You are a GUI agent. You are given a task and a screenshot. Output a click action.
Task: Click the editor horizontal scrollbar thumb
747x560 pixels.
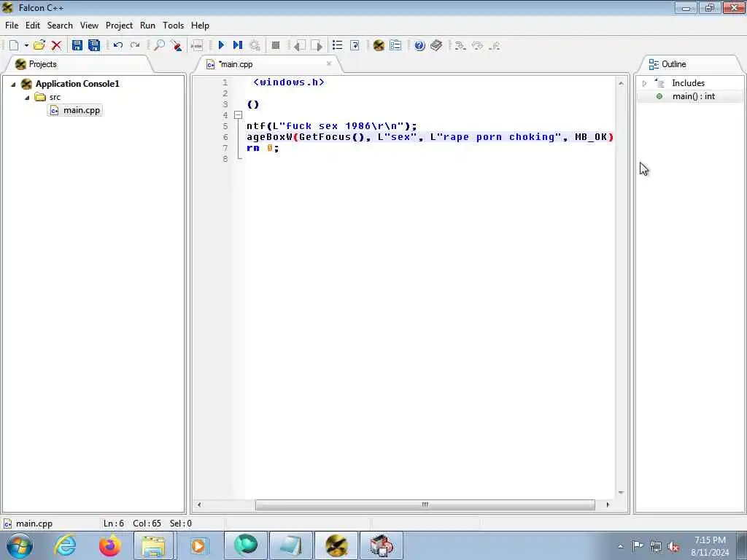(x=425, y=505)
